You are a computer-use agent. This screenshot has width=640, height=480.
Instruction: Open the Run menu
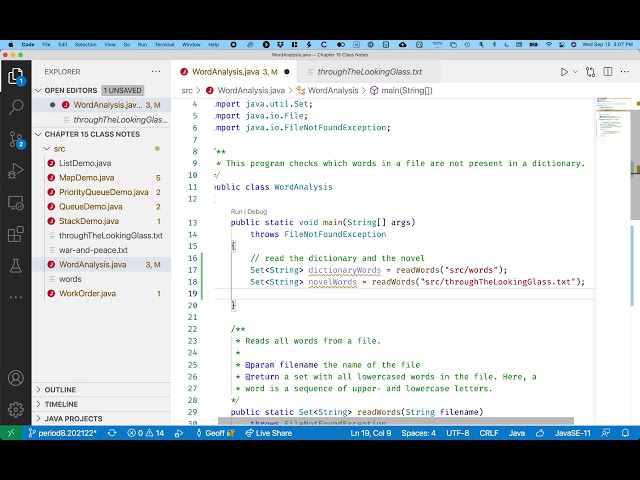[x=142, y=44]
